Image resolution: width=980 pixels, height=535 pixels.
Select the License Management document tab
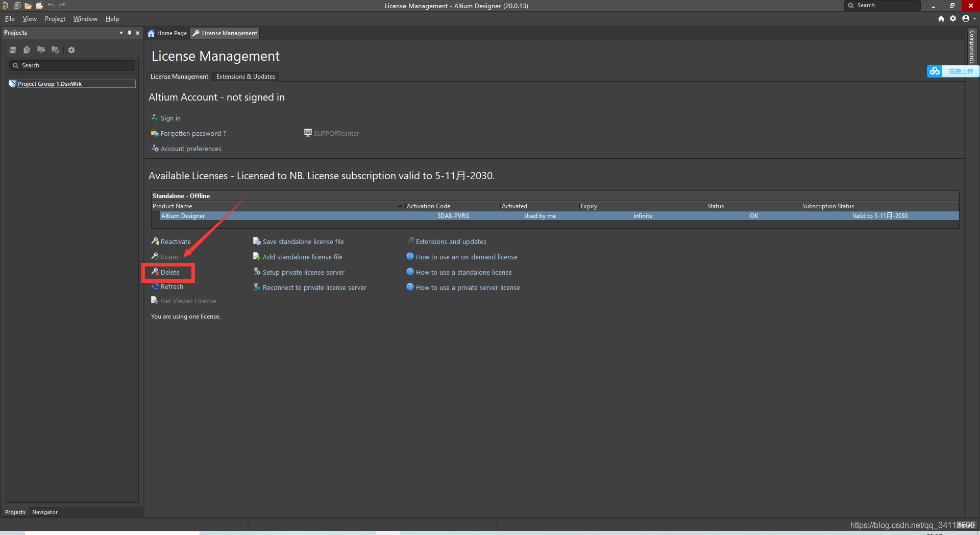[225, 33]
